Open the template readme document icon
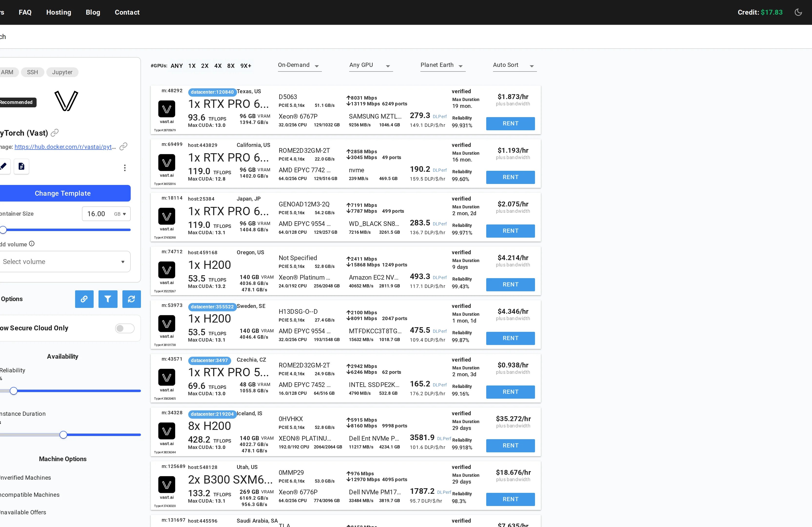This screenshot has height=527, width=812. (x=21, y=166)
